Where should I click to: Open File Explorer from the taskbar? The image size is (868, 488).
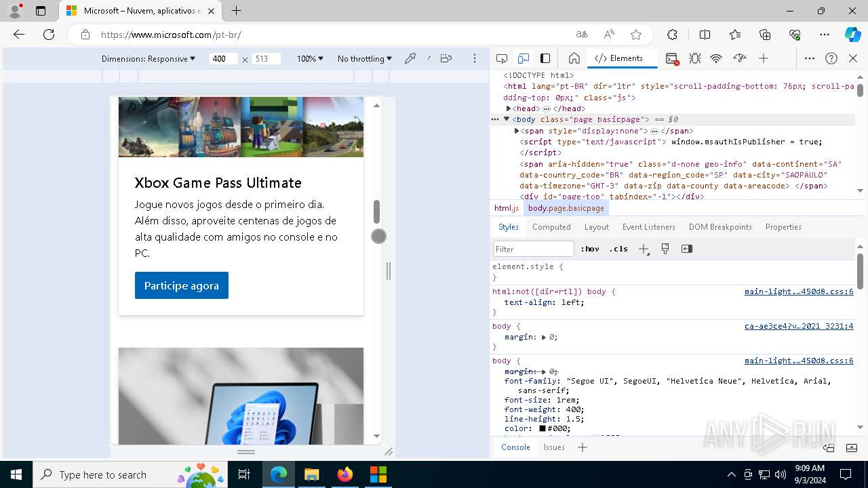311,474
